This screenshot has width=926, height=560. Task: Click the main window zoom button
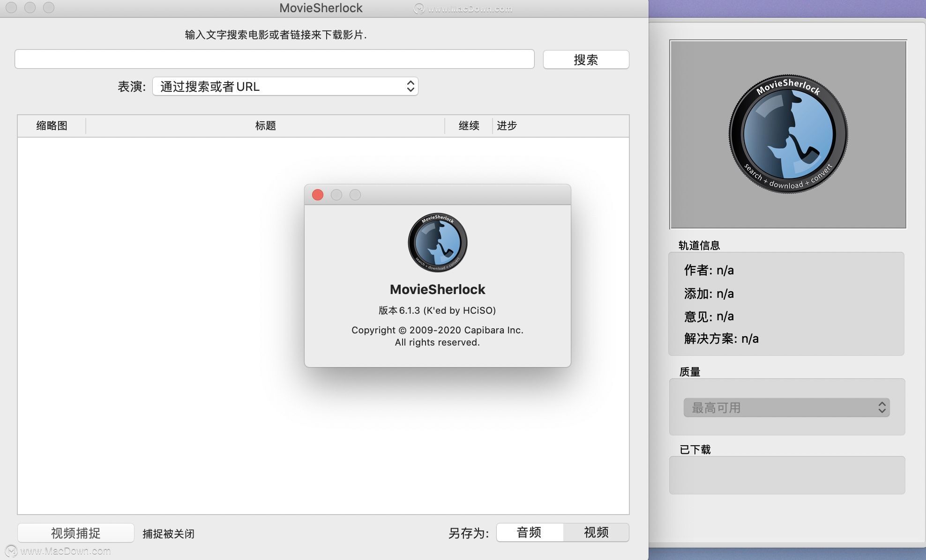[x=49, y=7]
